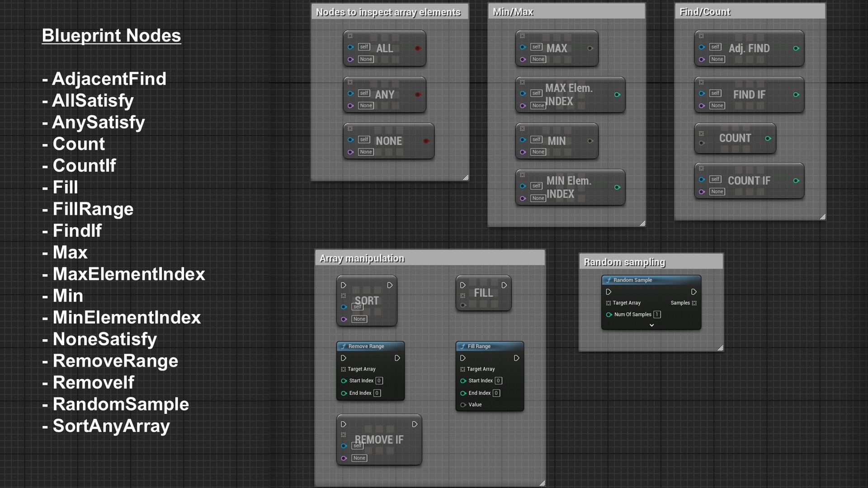Open the None dropdown on the SORT node

pyautogui.click(x=359, y=319)
